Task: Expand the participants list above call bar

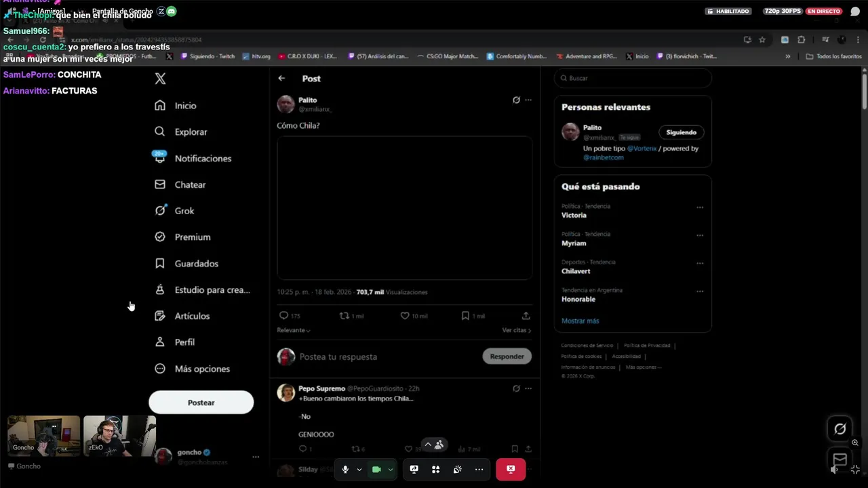Action: (x=433, y=445)
